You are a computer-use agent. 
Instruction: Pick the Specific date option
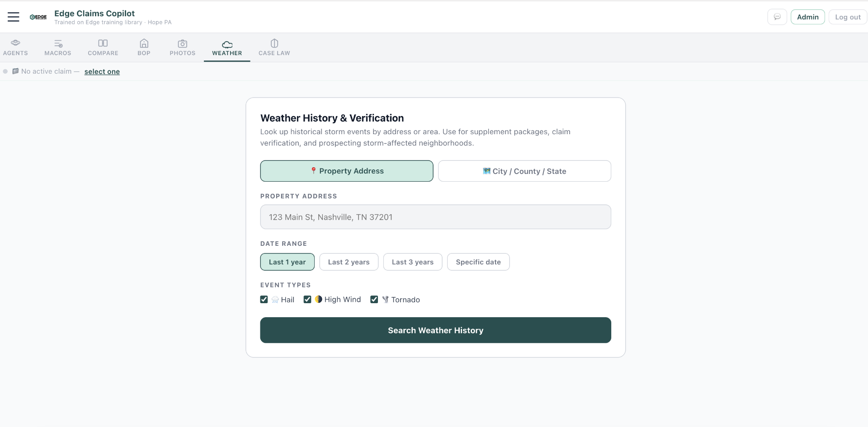coord(478,262)
